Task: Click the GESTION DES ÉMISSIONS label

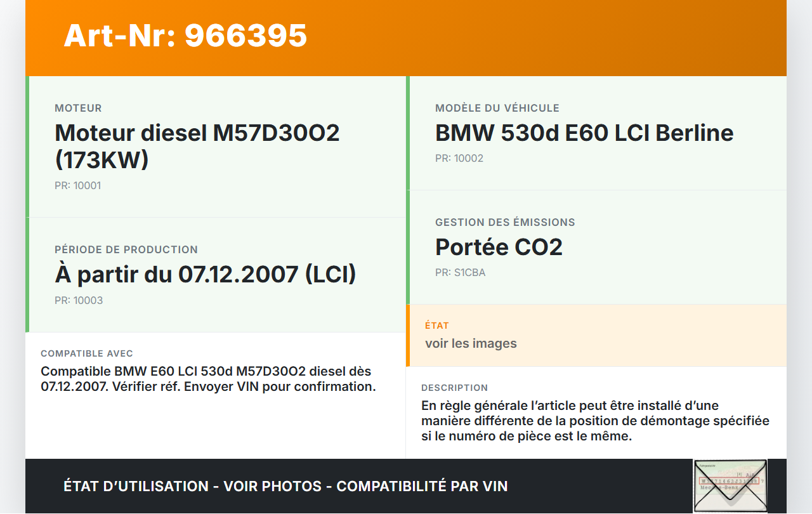Action: pos(505,222)
